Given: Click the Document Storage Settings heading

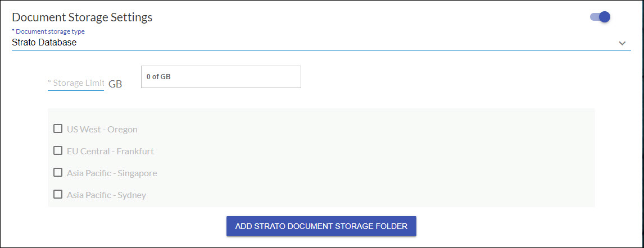Looking at the screenshot, I should point(82,17).
